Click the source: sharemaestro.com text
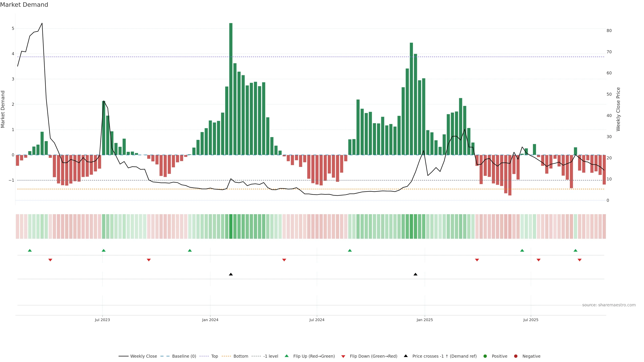Screen dimensions: 644x362 (609, 305)
